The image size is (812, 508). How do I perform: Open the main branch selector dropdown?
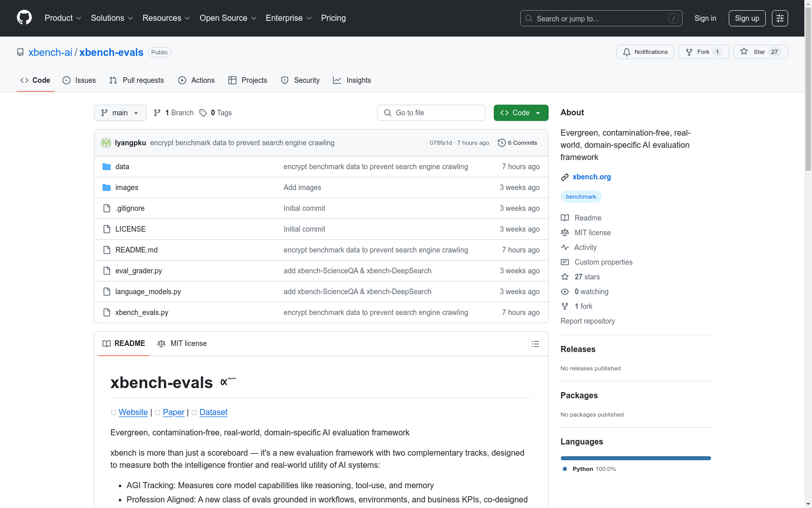(120, 113)
